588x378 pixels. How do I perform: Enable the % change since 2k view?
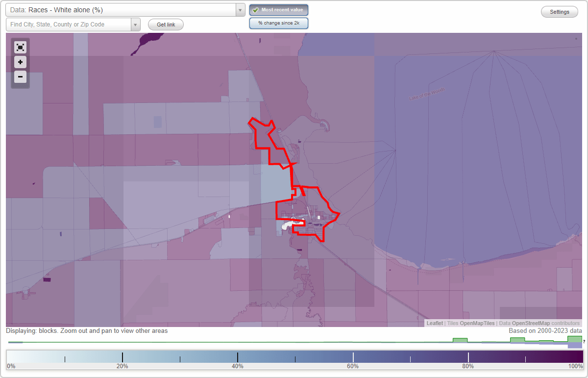(x=278, y=23)
